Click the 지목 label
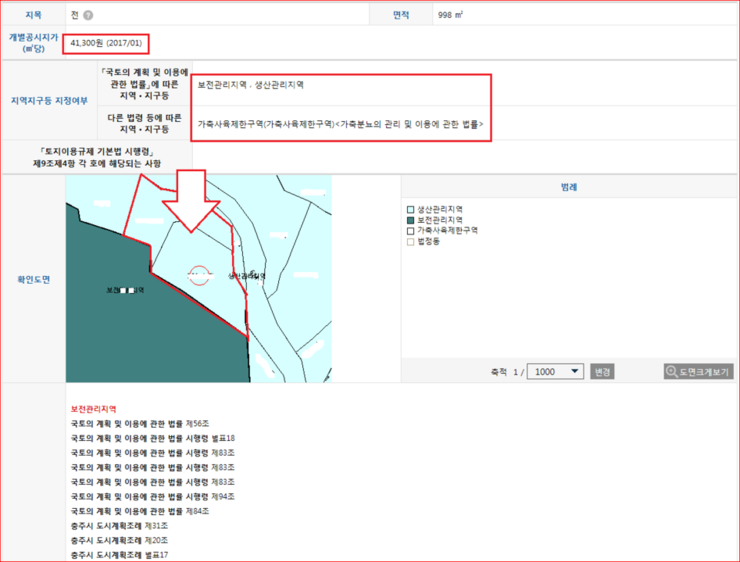Viewport: 740px width, 562px height. pos(34,15)
